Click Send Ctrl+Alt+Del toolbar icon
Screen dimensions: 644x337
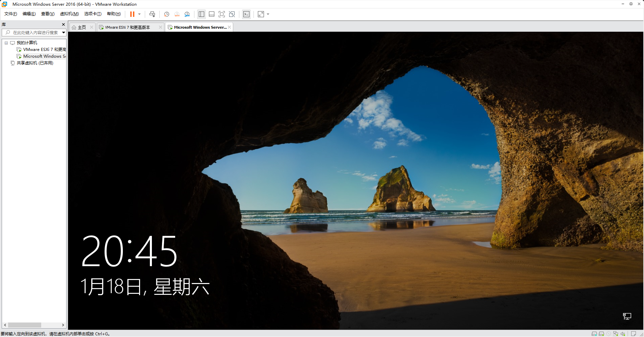coord(152,14)
